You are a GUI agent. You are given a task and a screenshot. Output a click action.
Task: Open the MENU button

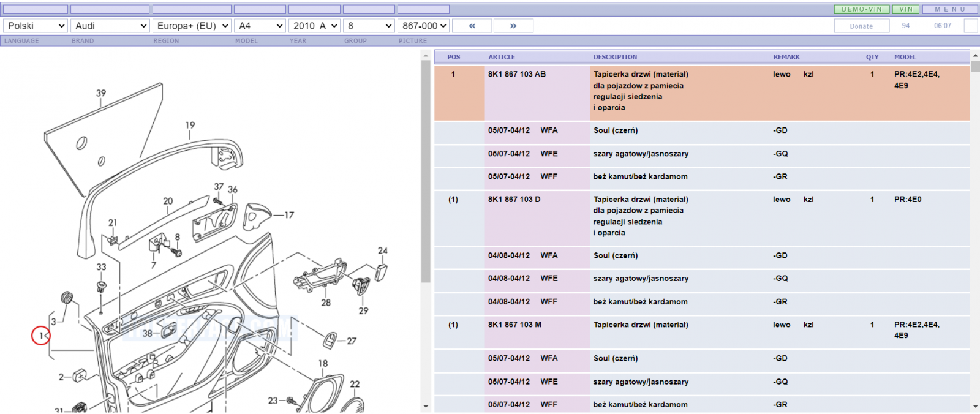click(950, 9)
